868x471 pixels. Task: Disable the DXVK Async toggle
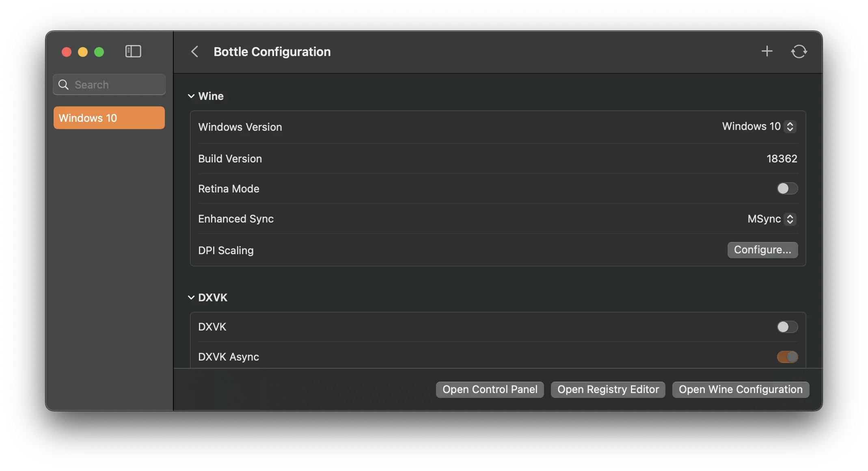[787, 357]
